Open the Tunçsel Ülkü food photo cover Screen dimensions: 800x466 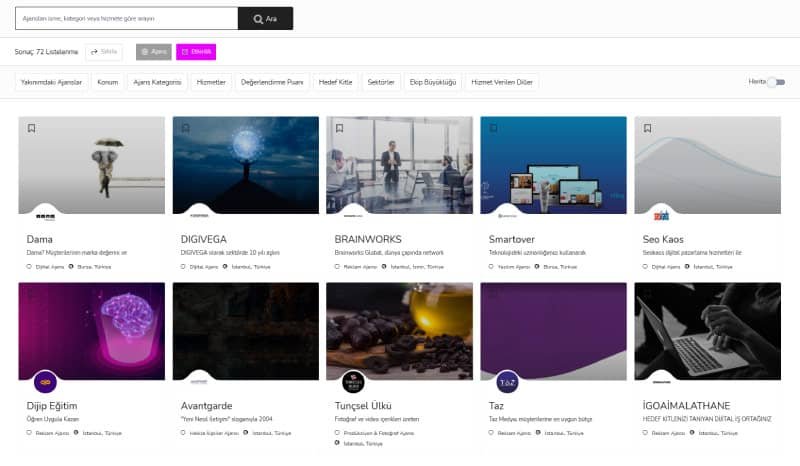(399, 331)
